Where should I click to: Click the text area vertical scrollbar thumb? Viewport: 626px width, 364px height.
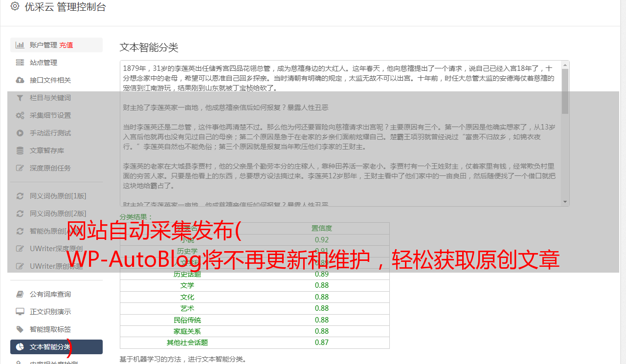[565, 91]
